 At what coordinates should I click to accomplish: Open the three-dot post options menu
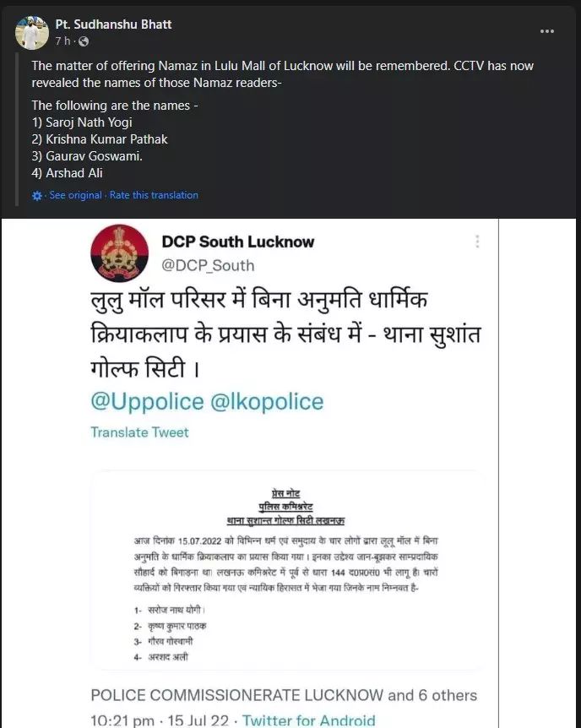click(x=547, y=31)
